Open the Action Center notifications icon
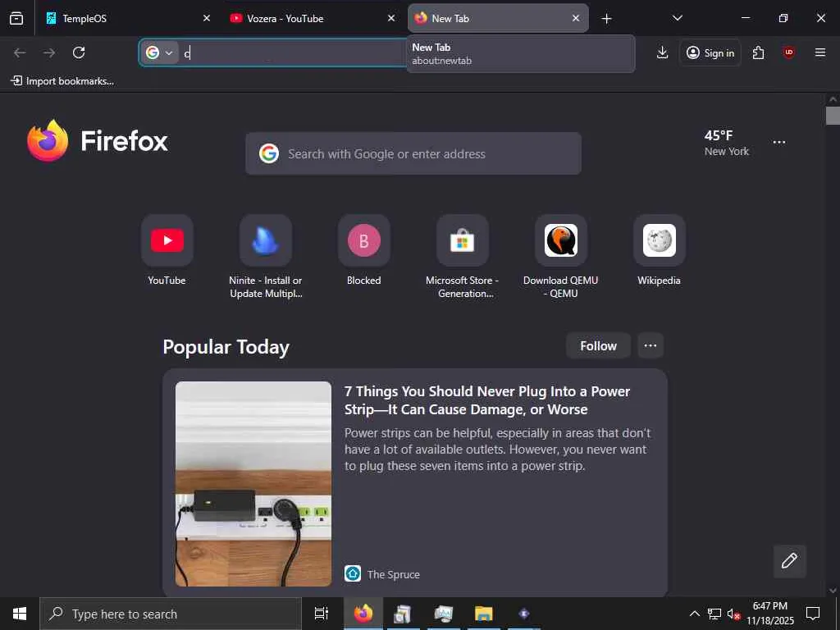 pyautogui.click(x=813, y=614)
